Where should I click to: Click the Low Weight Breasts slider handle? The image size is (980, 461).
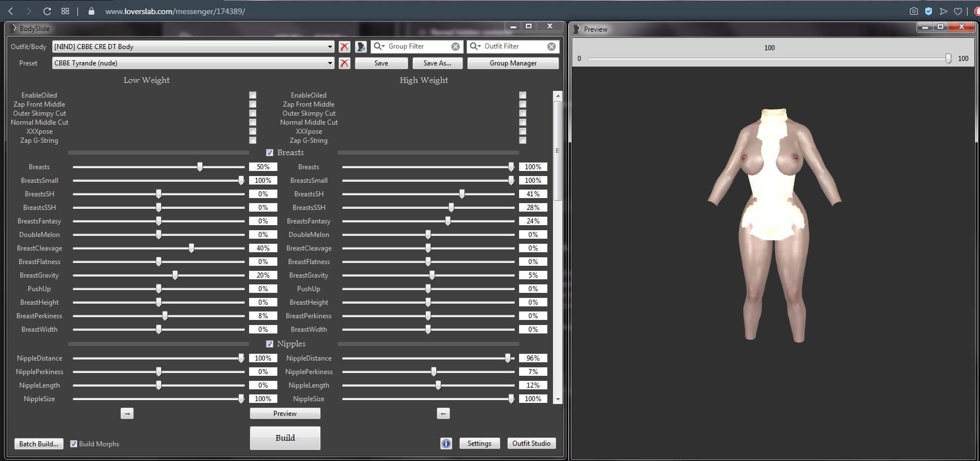[200, 167]
